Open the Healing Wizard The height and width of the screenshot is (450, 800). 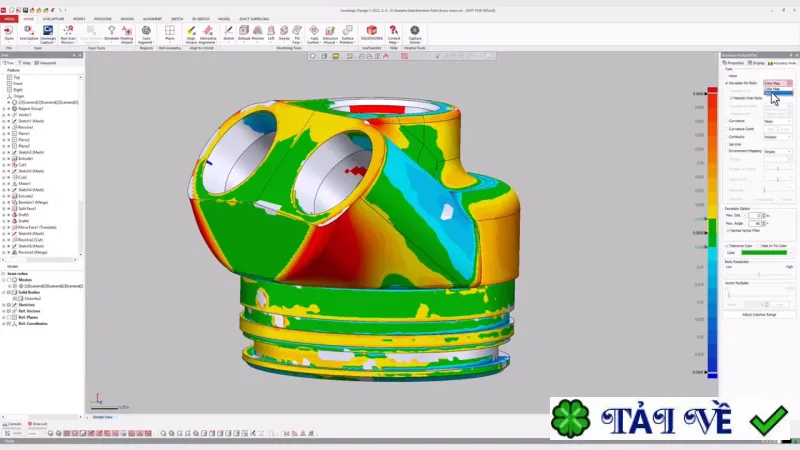[x=127, y=34]
